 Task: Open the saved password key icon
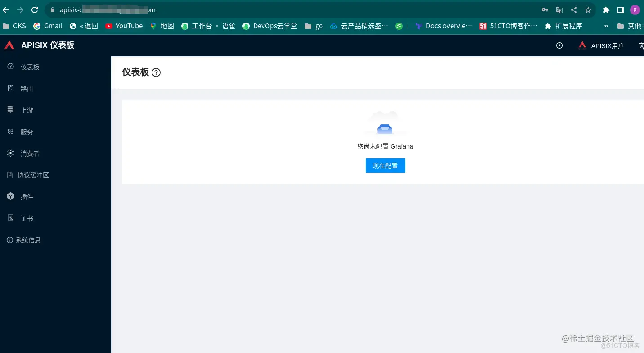(545, 10)
